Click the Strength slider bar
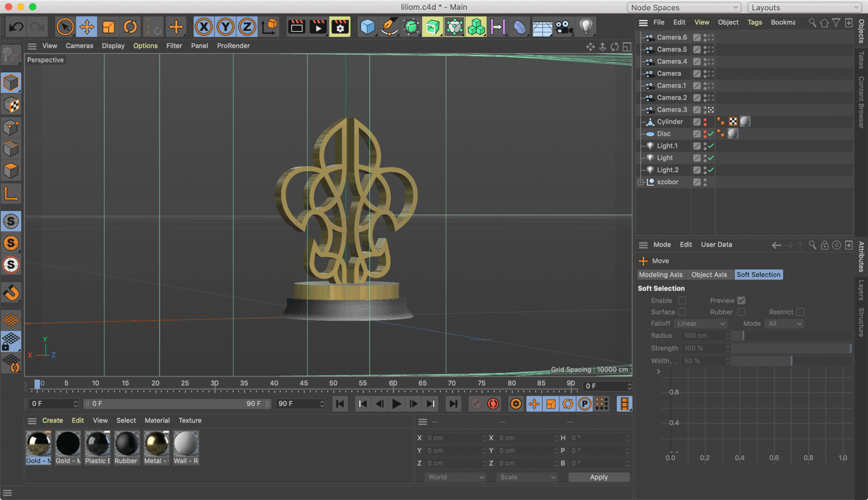The image size is (868, 500). pos(791,348)
